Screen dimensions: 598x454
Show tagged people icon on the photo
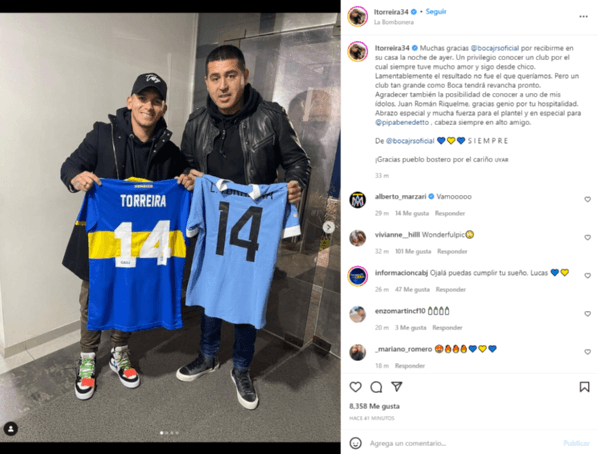click(x=11, y=429)
